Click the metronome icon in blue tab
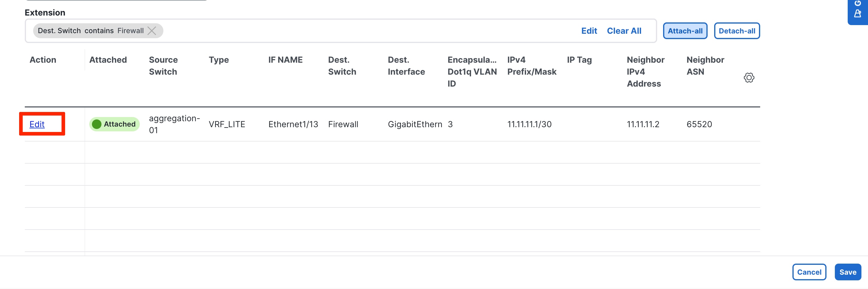Viewport: 868px width, 289px height. 857,14
